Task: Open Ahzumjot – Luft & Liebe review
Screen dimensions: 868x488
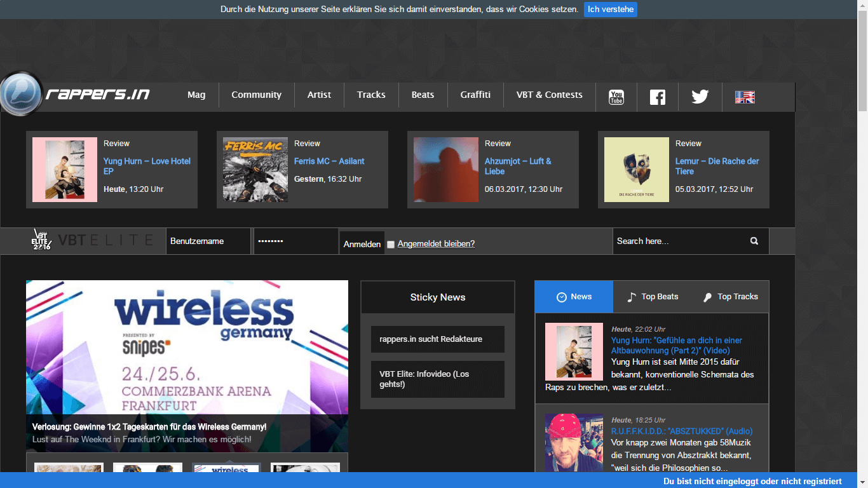Action: pos(518,166)
